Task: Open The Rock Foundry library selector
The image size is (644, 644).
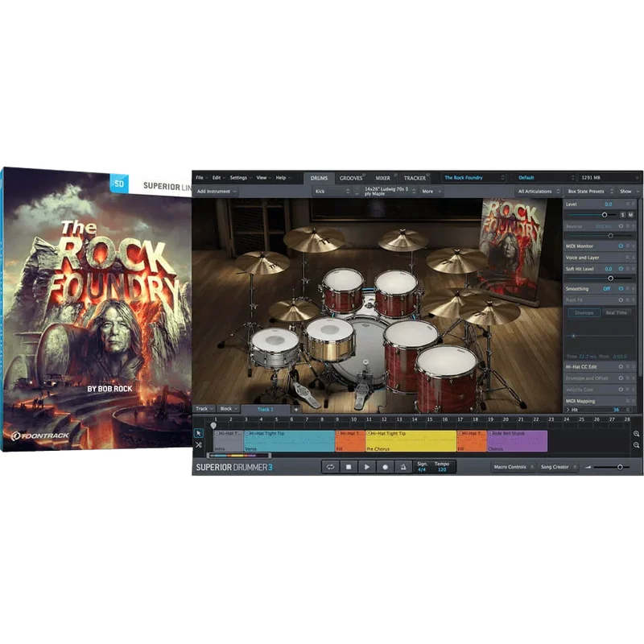Action: tap(474, 178)
